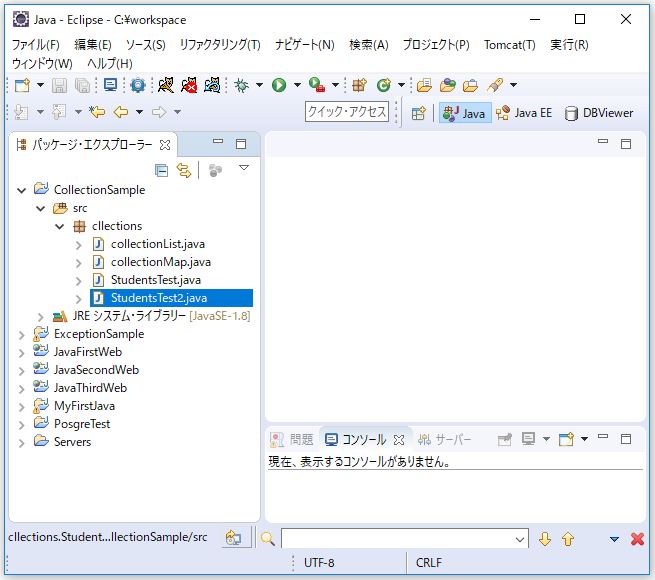This screenshot has height=580, width=655.
Task: Select the Java perspective button
Action: pos(465,113)
